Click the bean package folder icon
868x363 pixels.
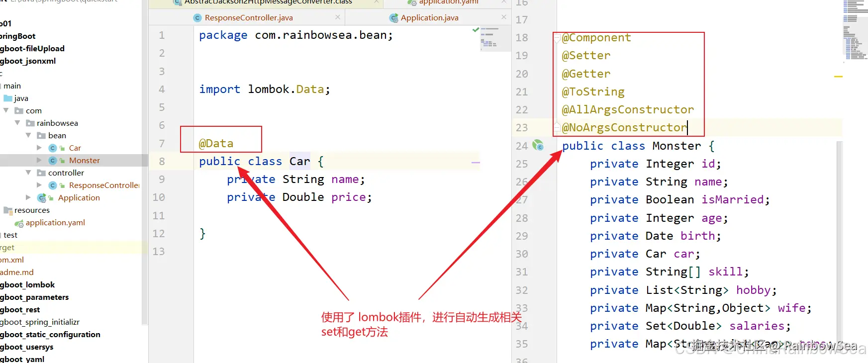(41, 136)
